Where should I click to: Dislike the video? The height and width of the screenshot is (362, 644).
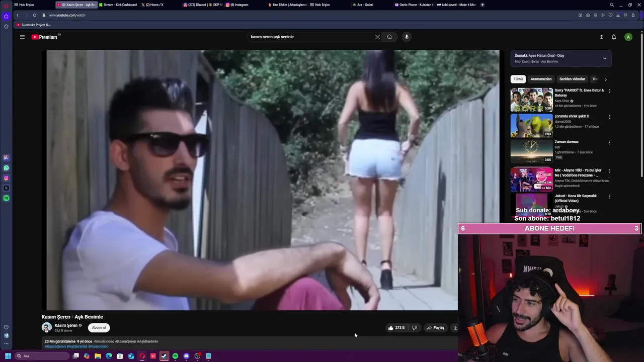pyautogui.click(x=414, y=328)
